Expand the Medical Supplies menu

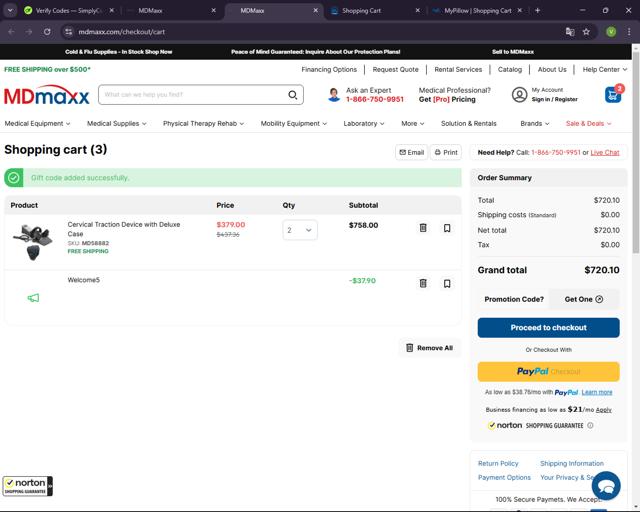tap(116, 123)
